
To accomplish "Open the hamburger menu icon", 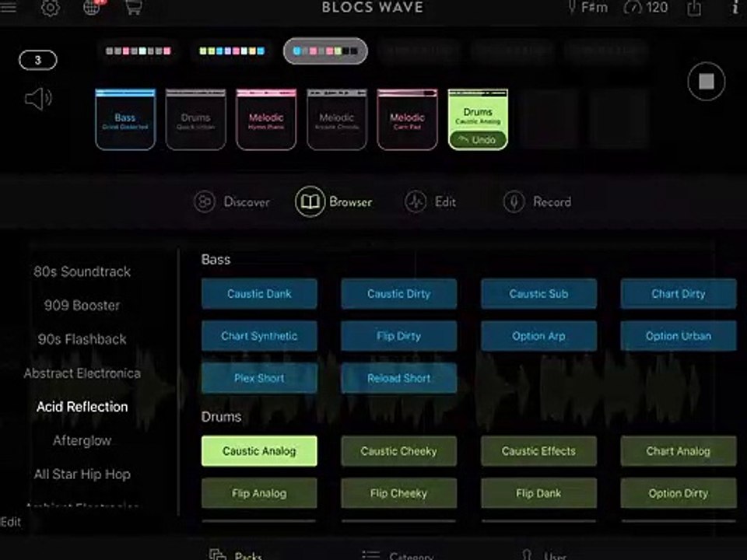I will pos(8,7).
